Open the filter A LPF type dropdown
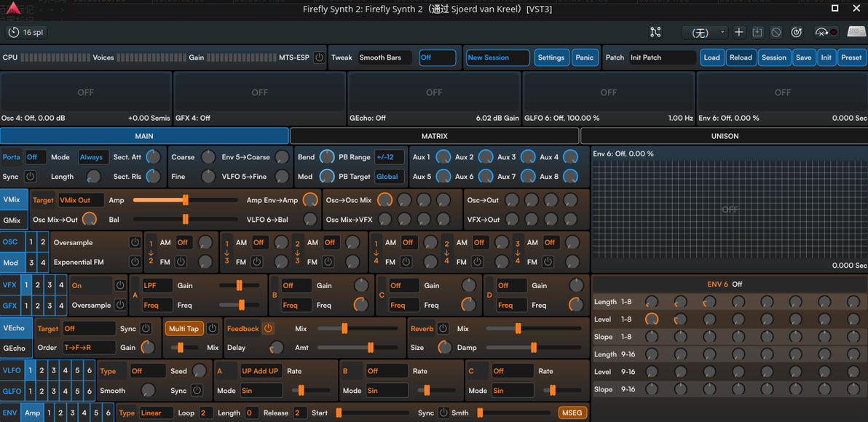Viewport: 868px width, 422px height. point(157,285)
